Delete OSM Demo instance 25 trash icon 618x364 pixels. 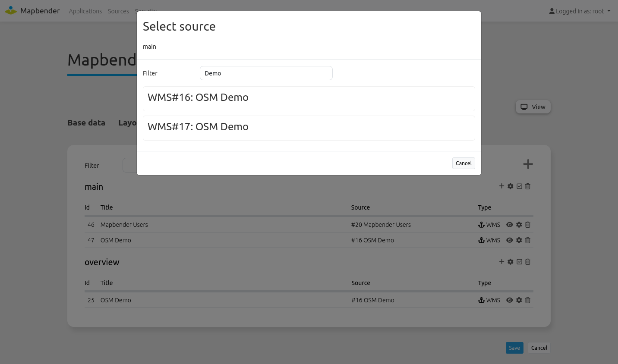pyautogui.click(x=528, y=300)
